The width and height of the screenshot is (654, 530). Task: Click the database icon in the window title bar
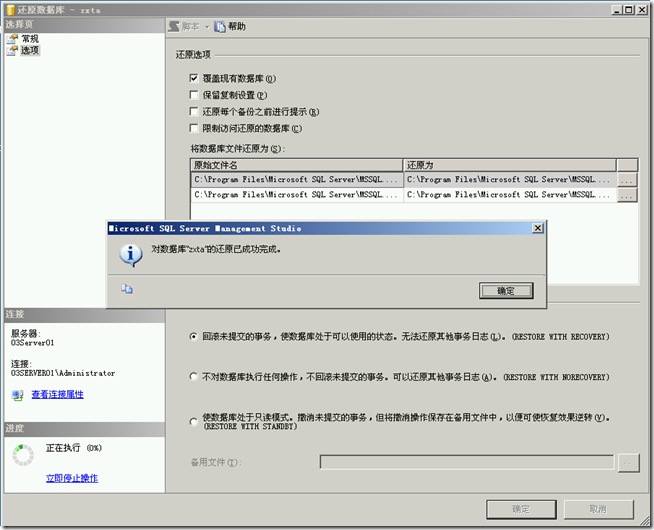(10, 10)
